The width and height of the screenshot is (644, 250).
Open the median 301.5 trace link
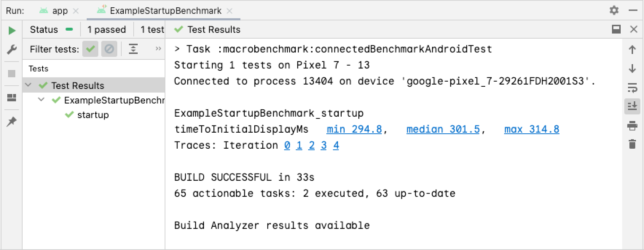[443, 129]
